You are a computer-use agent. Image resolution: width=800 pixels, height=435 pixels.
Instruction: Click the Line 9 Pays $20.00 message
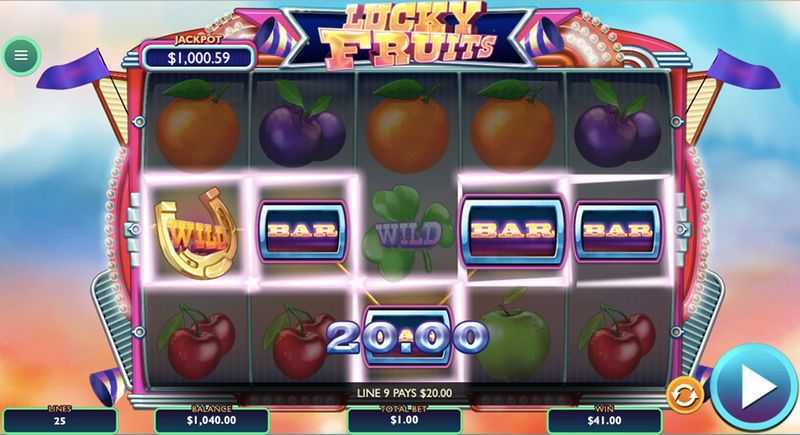click(404, 393)
